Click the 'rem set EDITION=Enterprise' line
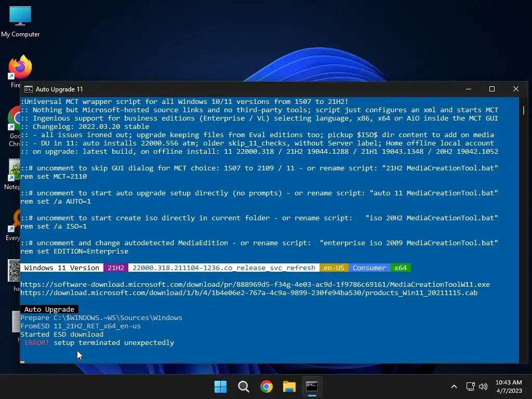 74,251
